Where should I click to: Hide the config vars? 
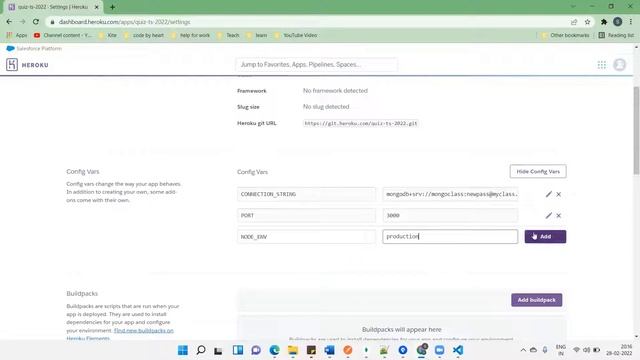538,171
